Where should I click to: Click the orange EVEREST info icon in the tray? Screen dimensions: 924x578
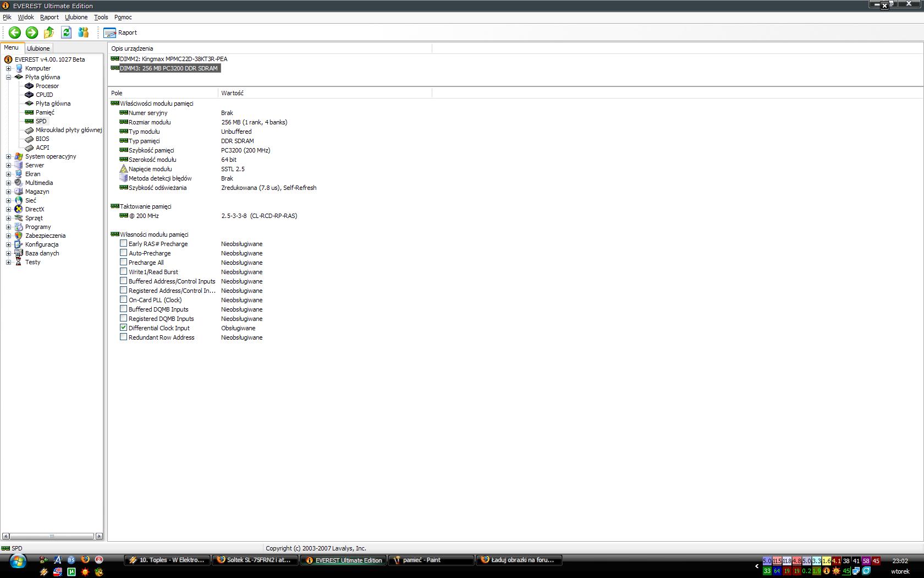pos(826,571)
